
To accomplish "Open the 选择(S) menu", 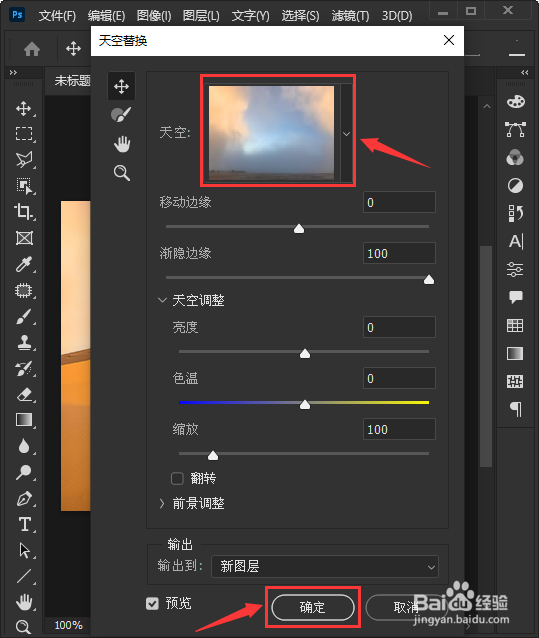I will (x=300, y=15).
